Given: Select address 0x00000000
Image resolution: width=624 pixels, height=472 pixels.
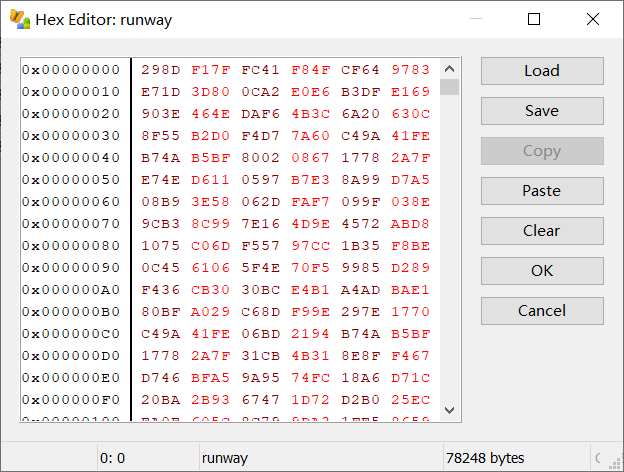Looking at the screenshot, I should tap(71, 70).
